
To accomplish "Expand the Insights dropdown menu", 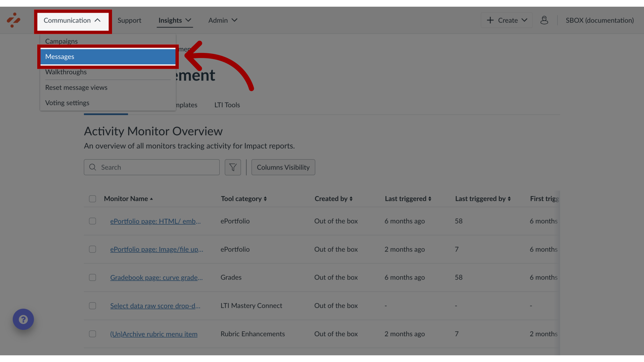I will click(x=175, y=20).
